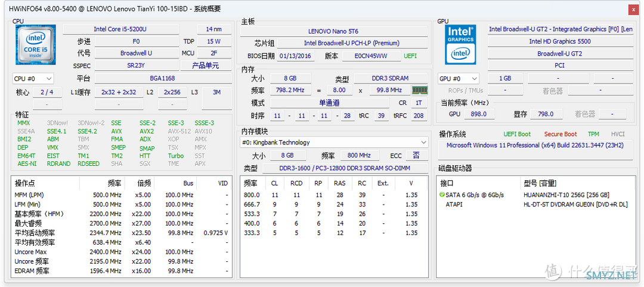
Task: Select the 533.3 memory timing row
Action: point(333,214)
